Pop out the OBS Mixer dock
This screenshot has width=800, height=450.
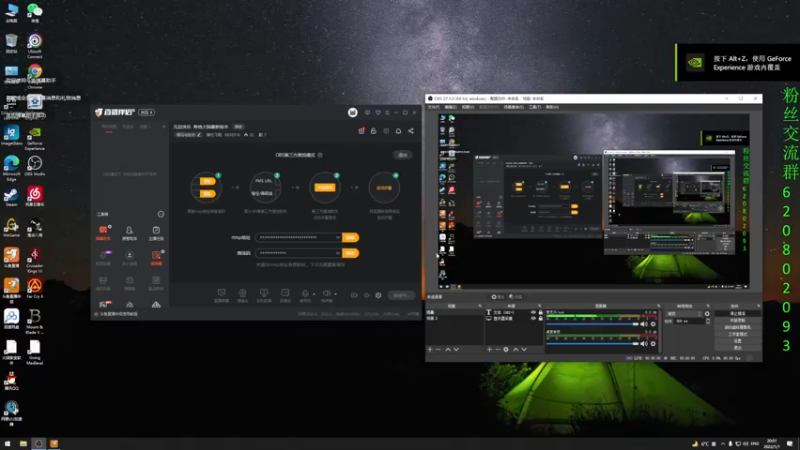(658, 306)
